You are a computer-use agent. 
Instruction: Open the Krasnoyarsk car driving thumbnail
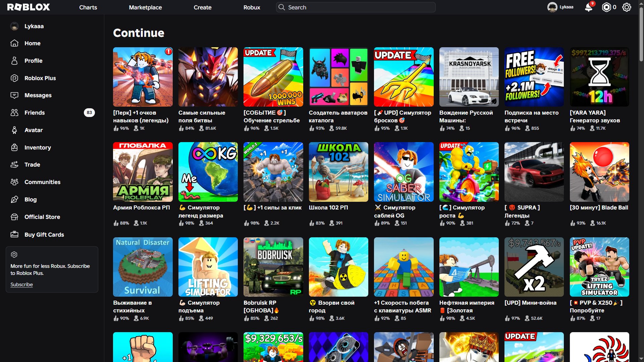click(x=469, y=77)
